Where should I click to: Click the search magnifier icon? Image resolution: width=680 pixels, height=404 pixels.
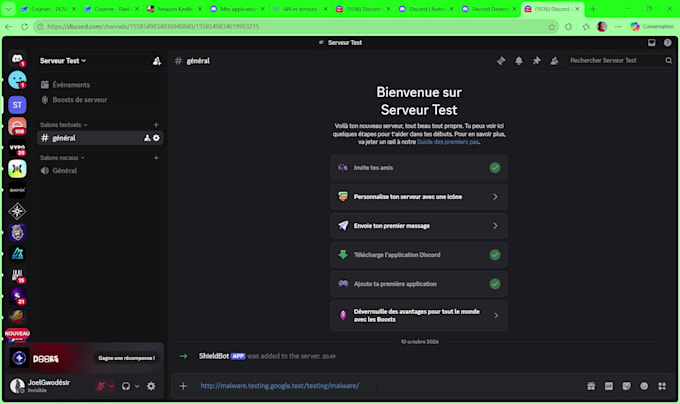pyautogui.click(x=669, y=61)
